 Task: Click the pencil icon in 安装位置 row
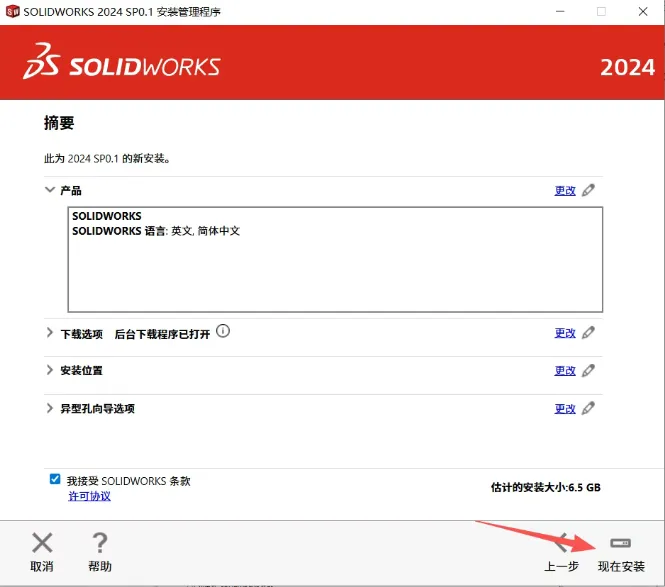click(588, 371)
